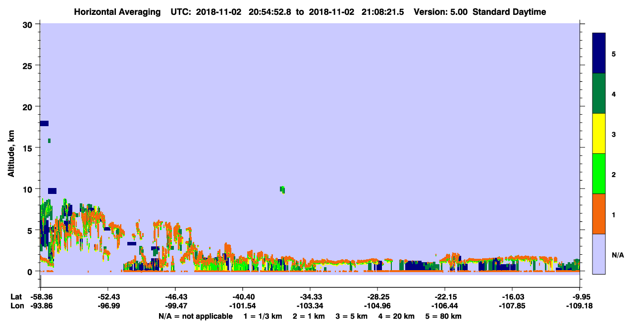Viewport: 644px width, 330px height.
Task: Click the '3 = 5 km' legend entry
Action: tap(352, 316)
